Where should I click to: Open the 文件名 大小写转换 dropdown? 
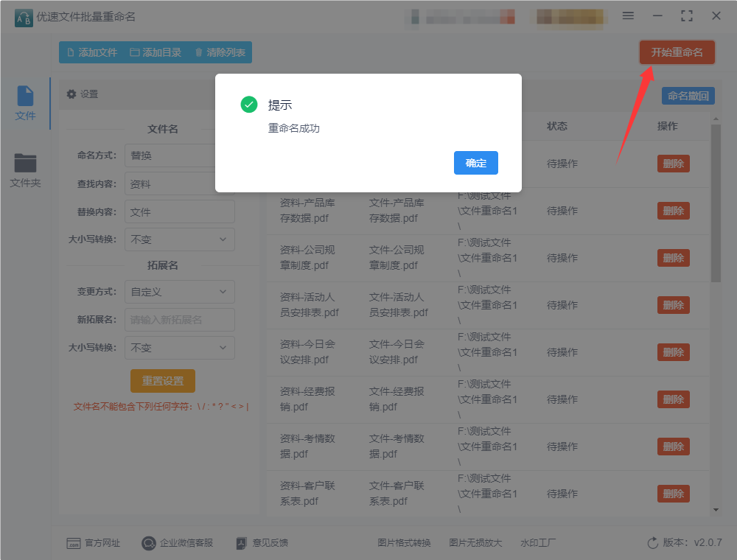[180, 239]
